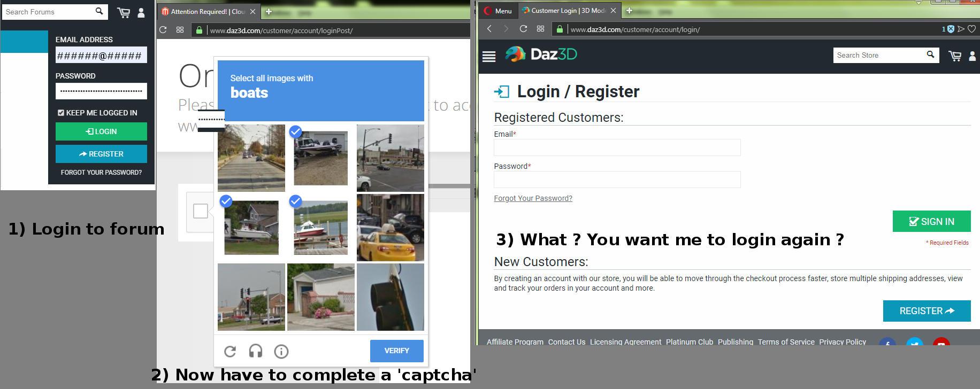980x389 pixels.
Task: Deselect the captcha tile with the boat on a trailer
Action: click(x=321, y=158)
